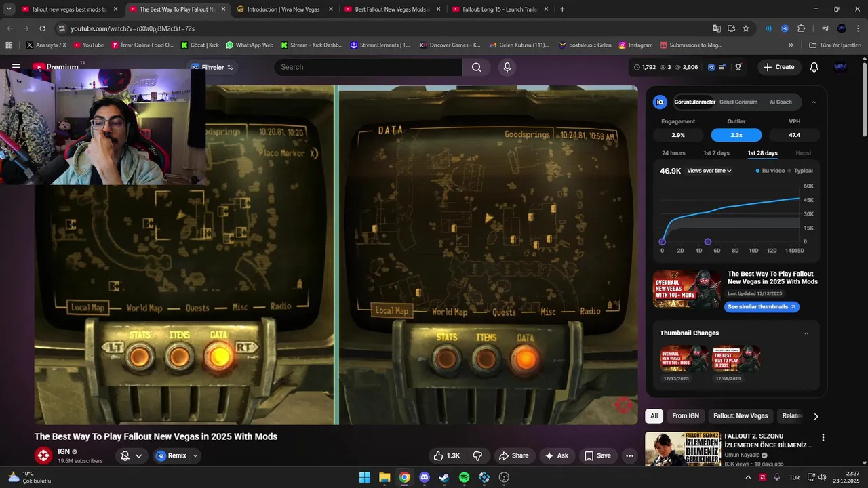Select the 1st 28 days range
This screenshot has width=868, height=488.
click(x=762, y=153)
